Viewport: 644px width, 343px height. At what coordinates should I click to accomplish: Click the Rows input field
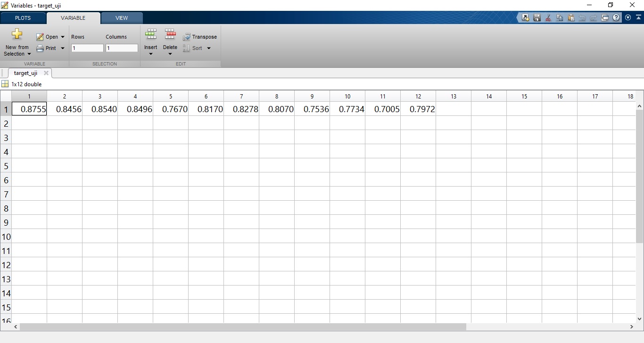(87, 48)
